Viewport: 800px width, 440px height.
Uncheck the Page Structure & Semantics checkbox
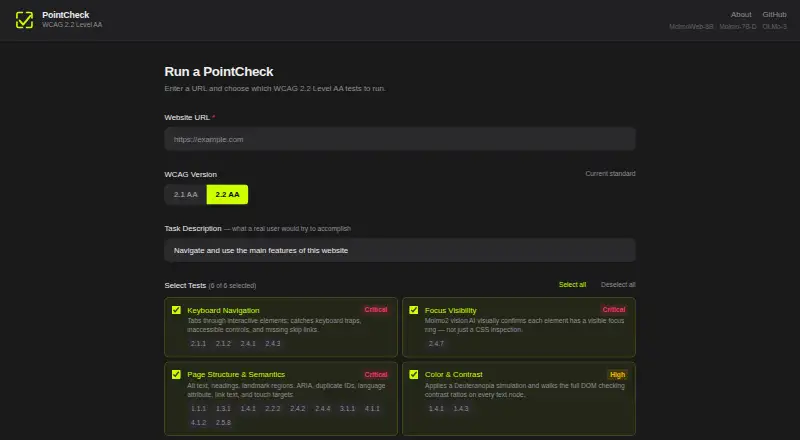pyautogui.click(x=176, y=374)
